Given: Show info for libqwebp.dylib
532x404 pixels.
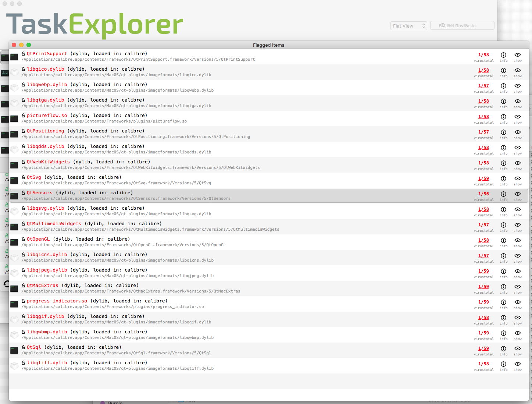Looking at the screenshot, I should click(x=503, y=86).
